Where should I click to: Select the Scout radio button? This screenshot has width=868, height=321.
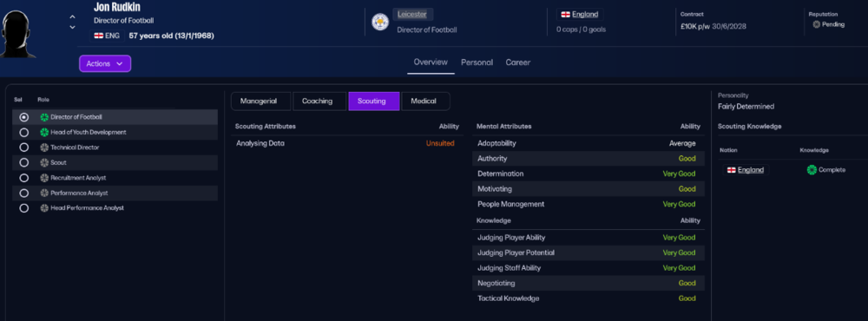(x=23, y=163)
